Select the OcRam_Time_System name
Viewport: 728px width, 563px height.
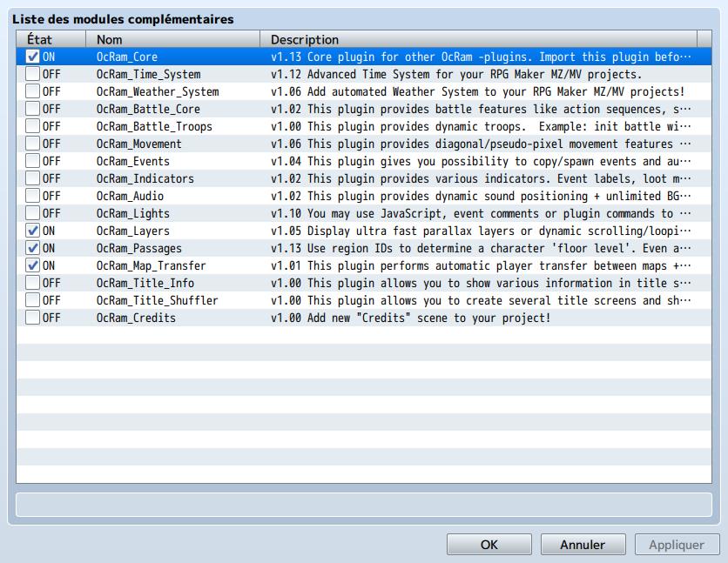[x=149, y=74]
